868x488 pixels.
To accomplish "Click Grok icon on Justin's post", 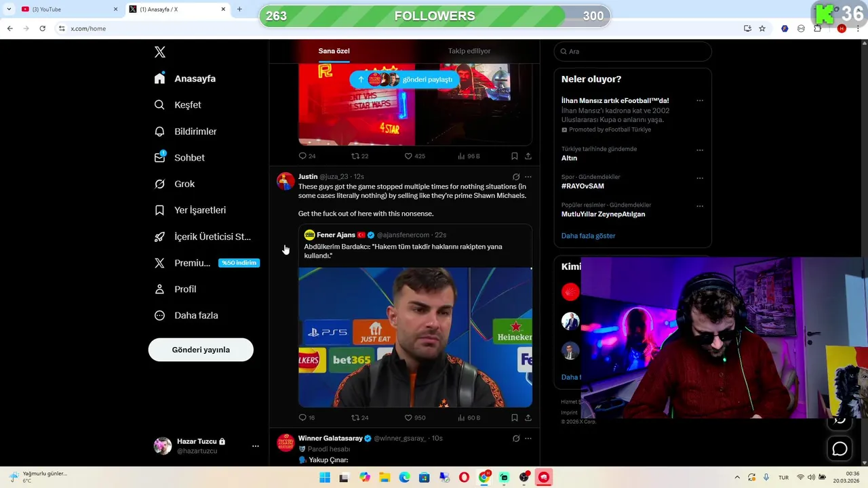I will (x=516, y=177).
